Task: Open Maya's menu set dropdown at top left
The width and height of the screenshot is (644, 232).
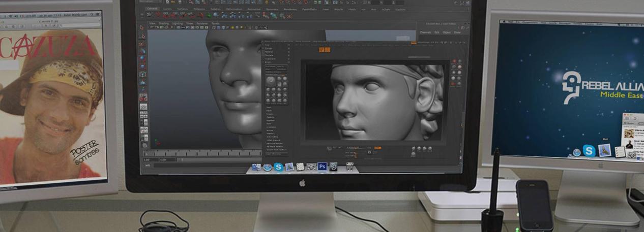Action: click(x=148, y=2)
